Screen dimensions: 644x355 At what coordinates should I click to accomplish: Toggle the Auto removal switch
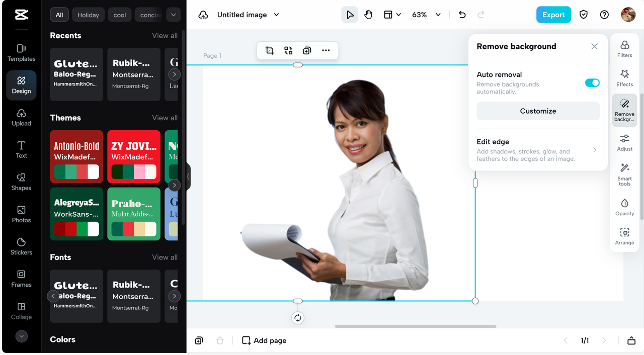coord(592,82)
